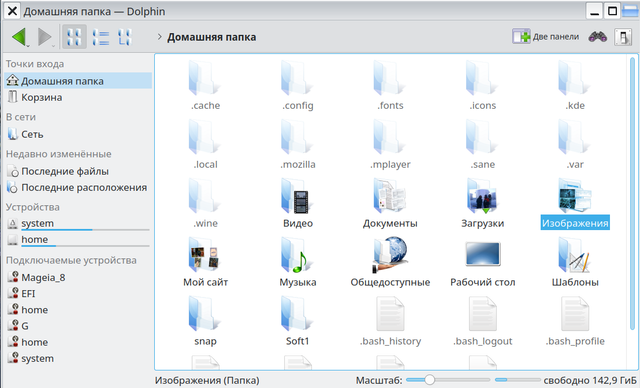Viewport: 640px width, 388px height.
Task: Switch to icons view mode
Action: coord(74,37)
